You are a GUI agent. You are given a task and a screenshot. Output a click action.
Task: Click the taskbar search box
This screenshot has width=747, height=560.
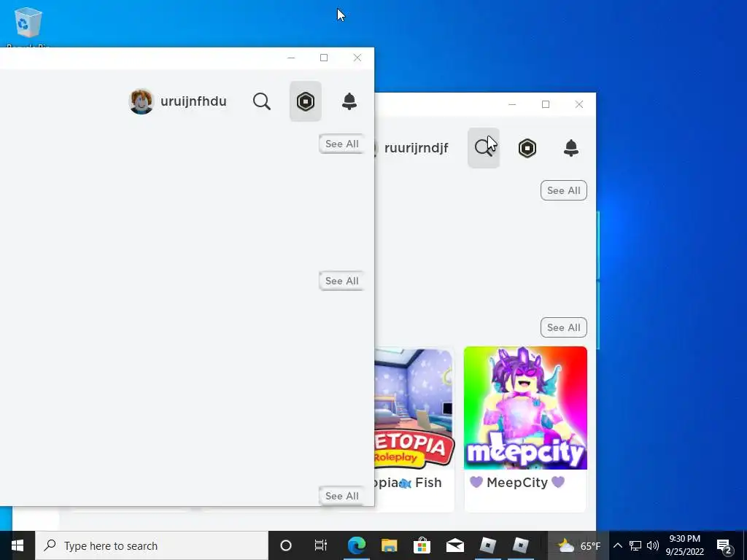152,545
